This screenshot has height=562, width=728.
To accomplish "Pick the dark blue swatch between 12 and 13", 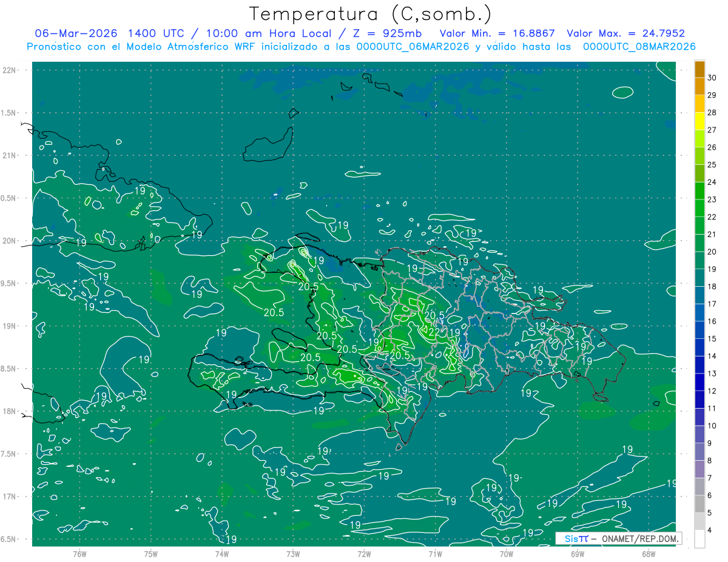I will click(699, 382).
